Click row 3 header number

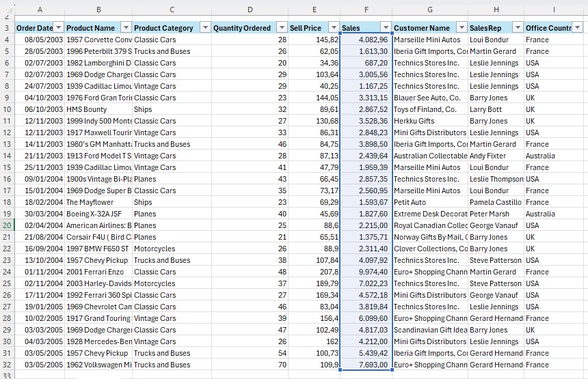[7, 28]
